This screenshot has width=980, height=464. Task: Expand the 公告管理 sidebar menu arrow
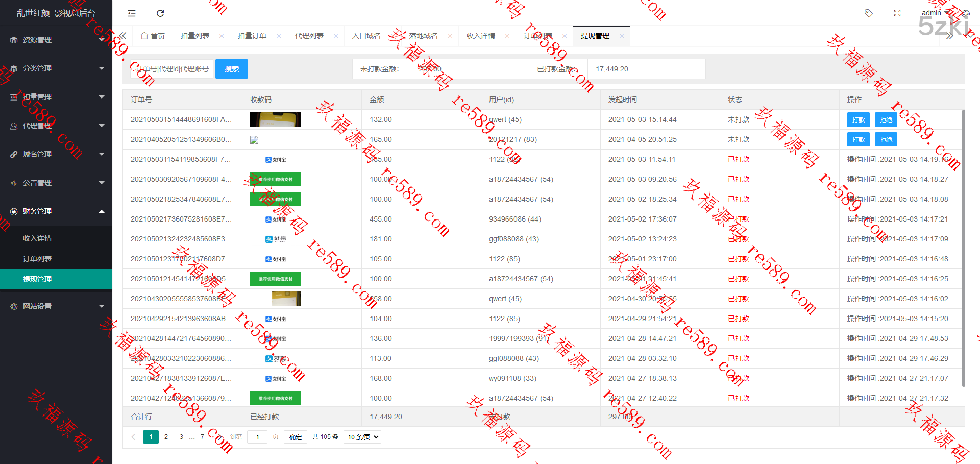point(102,183)
